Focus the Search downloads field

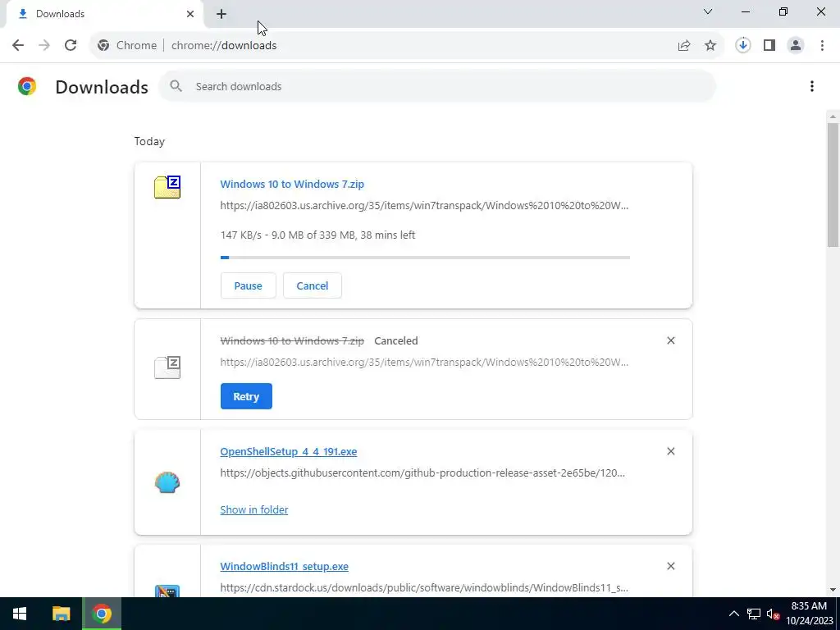coord(437,86)
